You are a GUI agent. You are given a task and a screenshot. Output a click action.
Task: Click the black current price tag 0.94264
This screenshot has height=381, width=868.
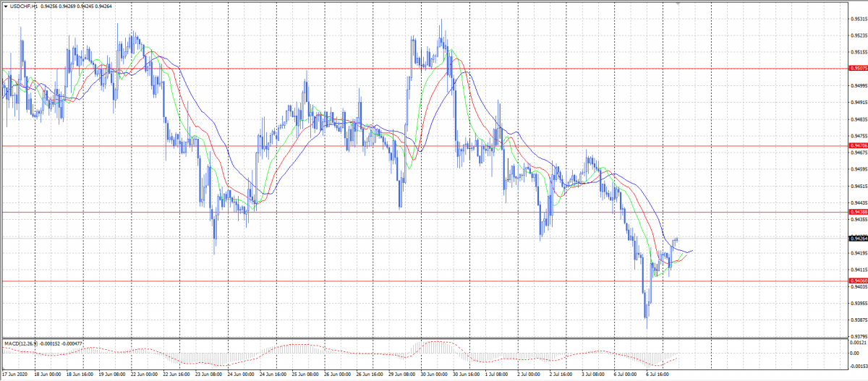pyautogui.click(x=859, y=238)
